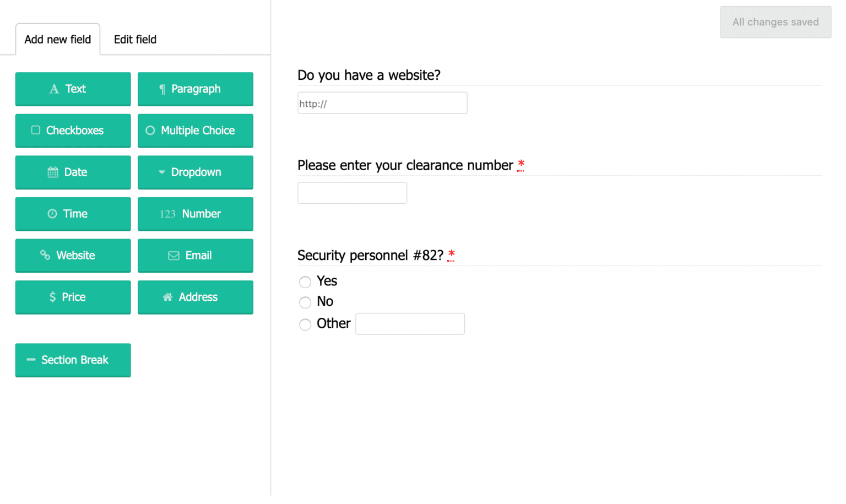846x504 pixels.
Task: Click the All changes saved button
Action: tap(775, 22)
